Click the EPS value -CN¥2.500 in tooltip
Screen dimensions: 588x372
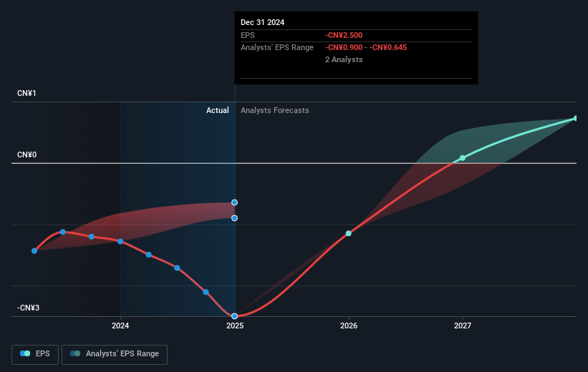(344, 35)
